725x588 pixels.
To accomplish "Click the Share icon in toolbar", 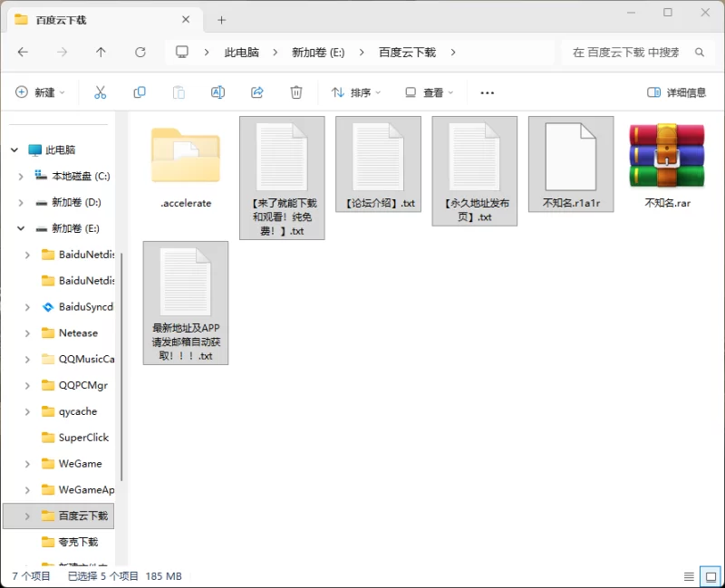I will (256, 92).
